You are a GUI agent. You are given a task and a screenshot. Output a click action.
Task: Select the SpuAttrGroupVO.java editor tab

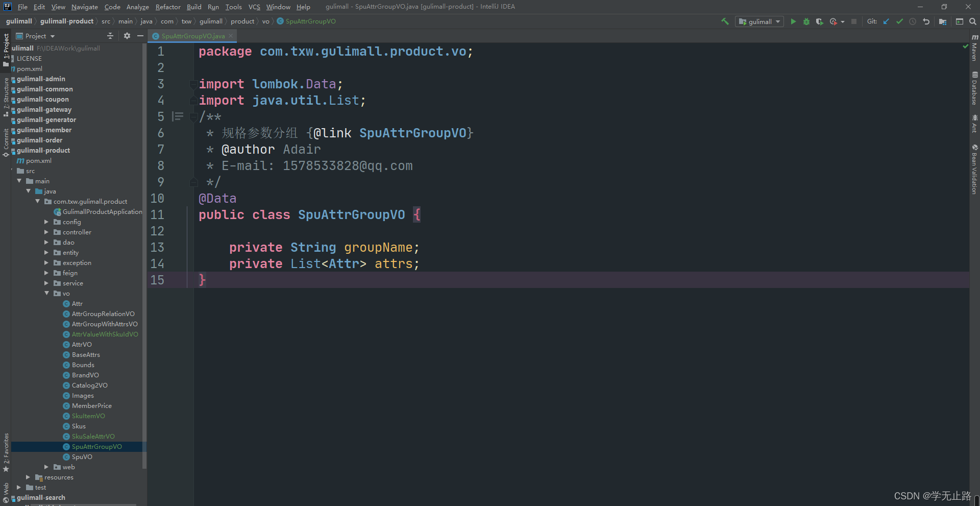pos(192,36)
